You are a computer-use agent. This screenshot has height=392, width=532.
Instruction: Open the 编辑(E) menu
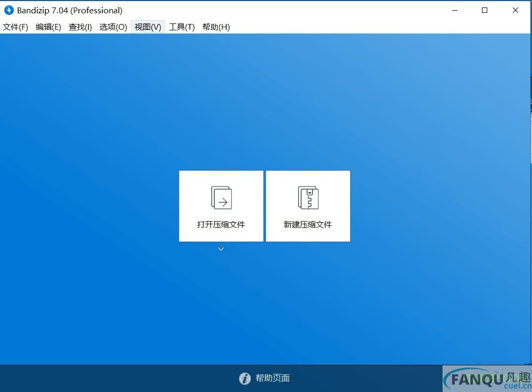click(x=48, y=27)
